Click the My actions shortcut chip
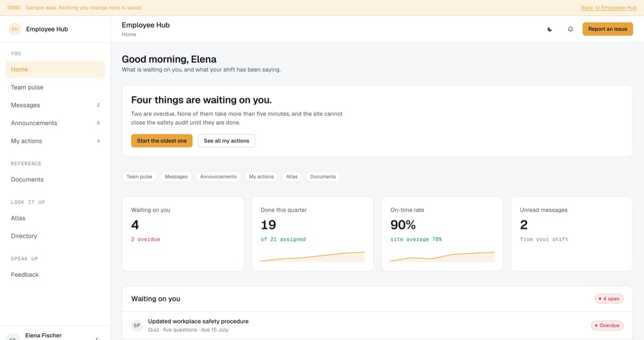Image resolution: width=644 pixels, height=340 pixels. pos(261,177)
